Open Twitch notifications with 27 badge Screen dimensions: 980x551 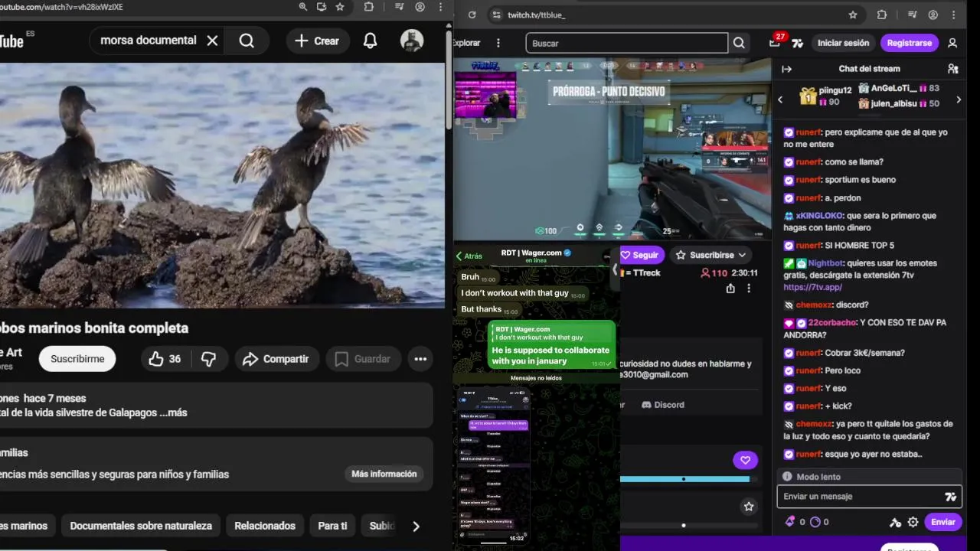776,43
